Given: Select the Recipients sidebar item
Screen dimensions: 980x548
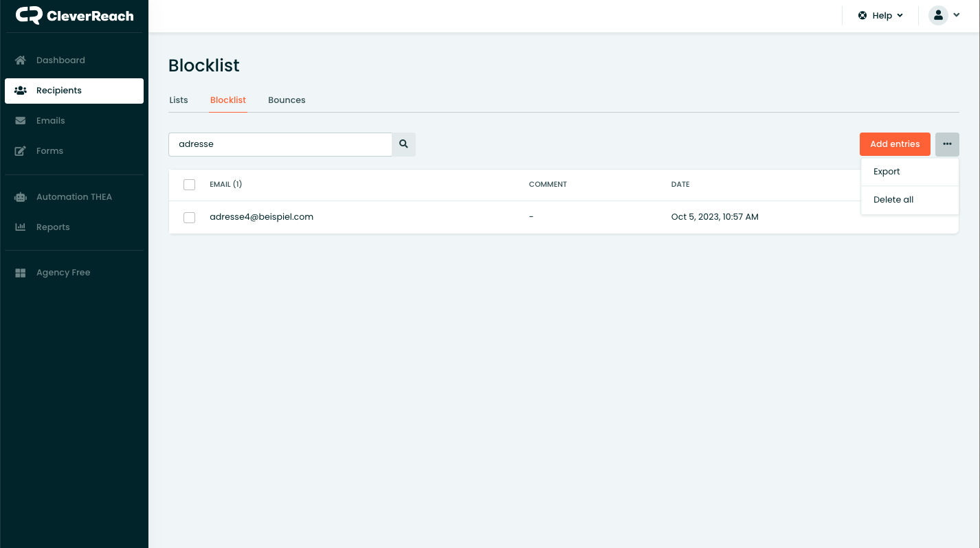Looking at the screenshot, I should click(74, 91).
